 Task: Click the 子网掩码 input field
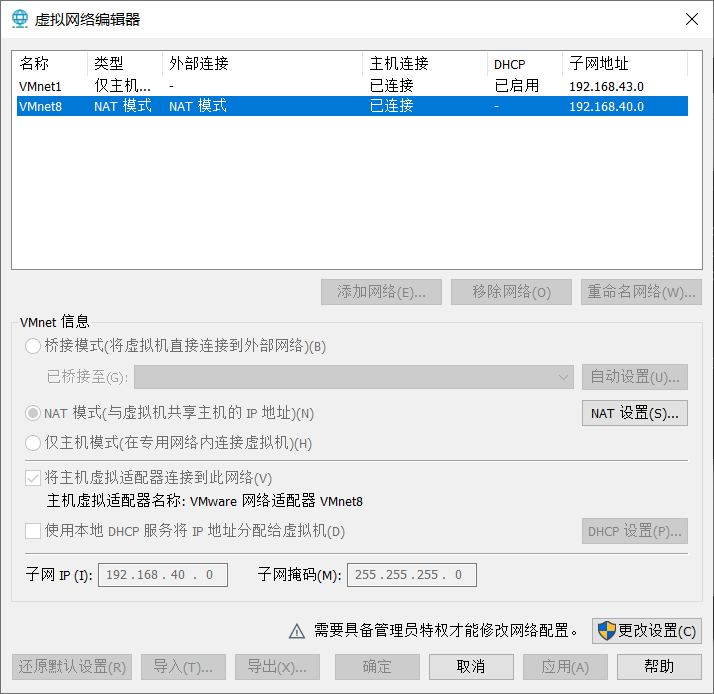coord(412,575)
